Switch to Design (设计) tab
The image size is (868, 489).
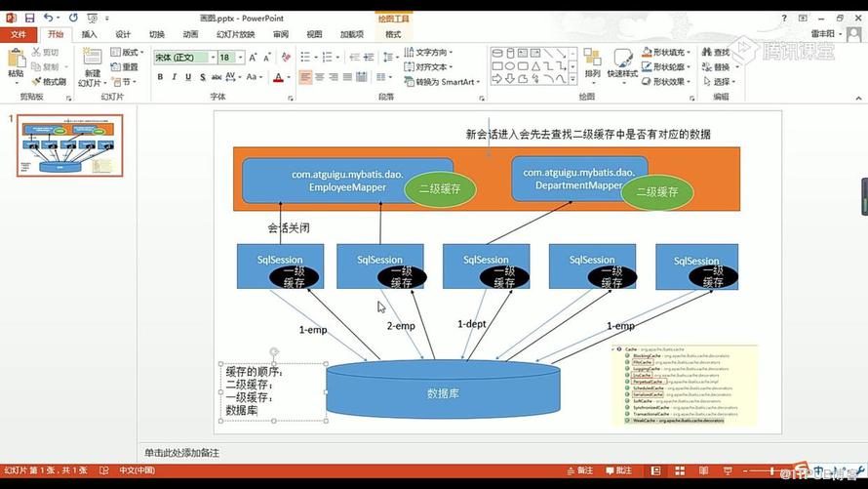click(x=122, y=34)
